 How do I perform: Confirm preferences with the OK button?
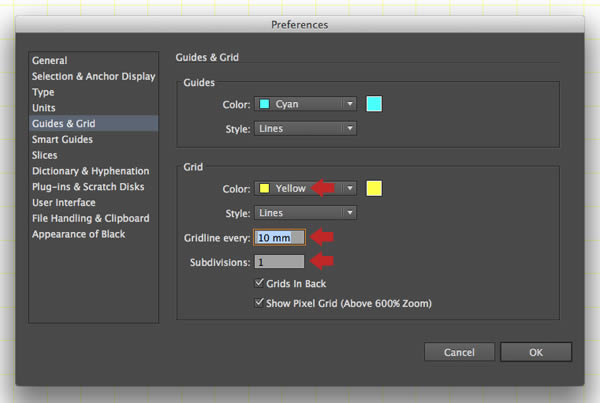click(x=536, y=352)
